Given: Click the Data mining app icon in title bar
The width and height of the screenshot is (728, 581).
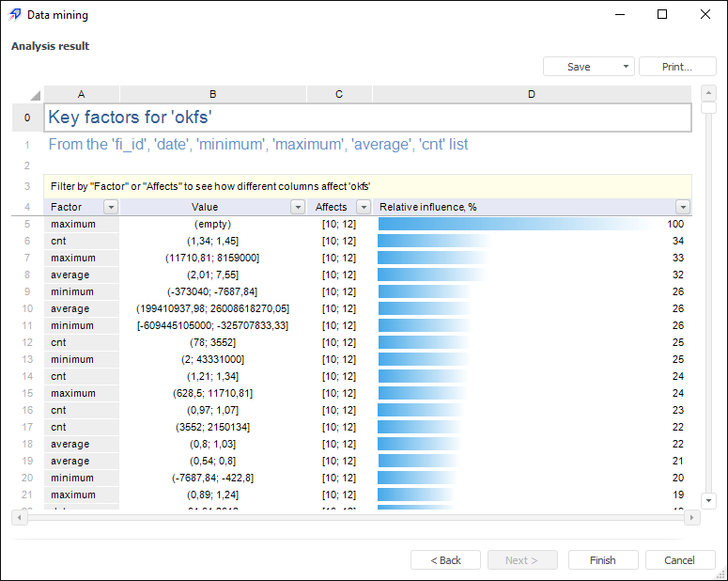Looking at the screenshot, I should pos(14,15).
